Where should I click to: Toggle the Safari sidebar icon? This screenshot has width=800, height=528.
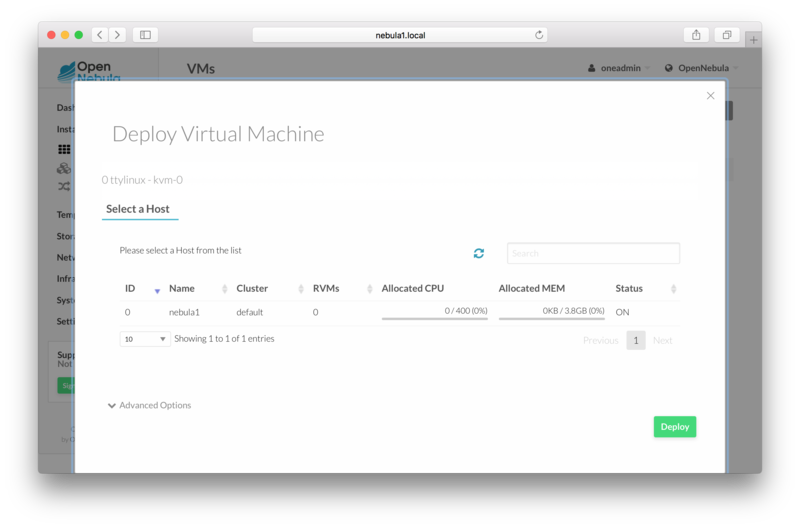tap(145, 35)
